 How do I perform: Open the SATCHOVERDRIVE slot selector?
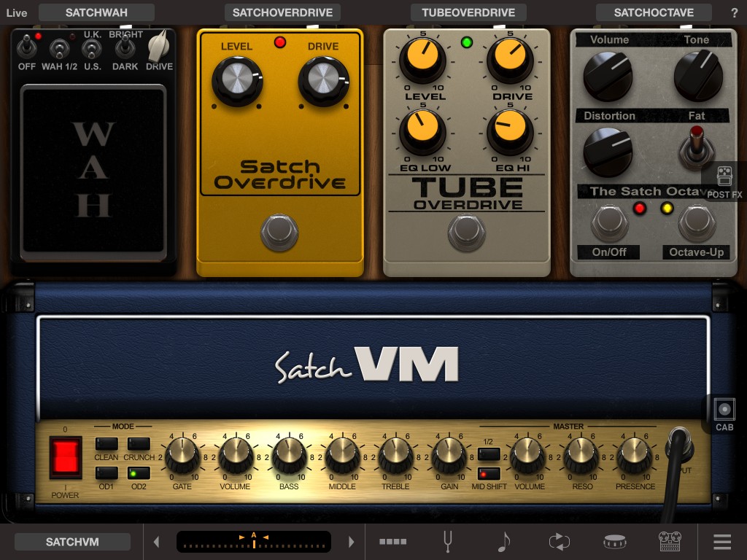(x=282, y=13)
